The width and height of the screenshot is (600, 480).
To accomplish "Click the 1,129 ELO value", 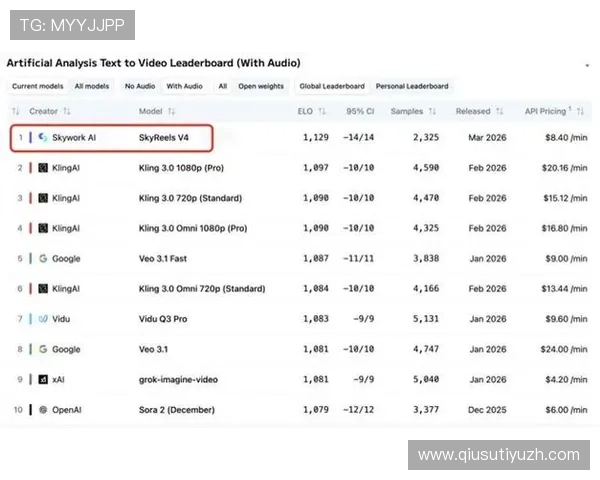I will [x=316, y=137].
